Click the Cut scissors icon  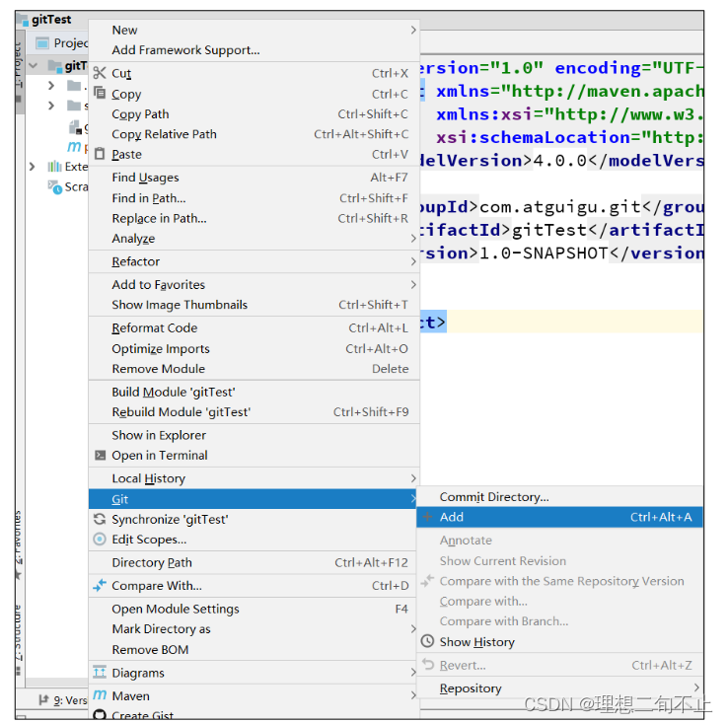[x=100, y=73]
